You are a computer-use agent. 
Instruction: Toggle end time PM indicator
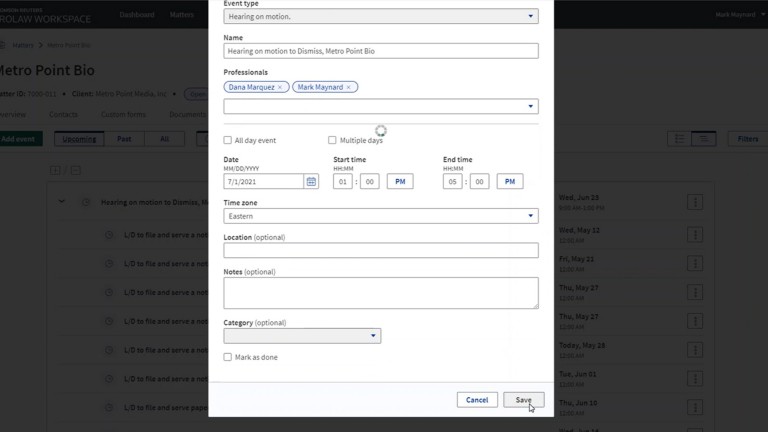pyautogui.click(x=510, y=182)
